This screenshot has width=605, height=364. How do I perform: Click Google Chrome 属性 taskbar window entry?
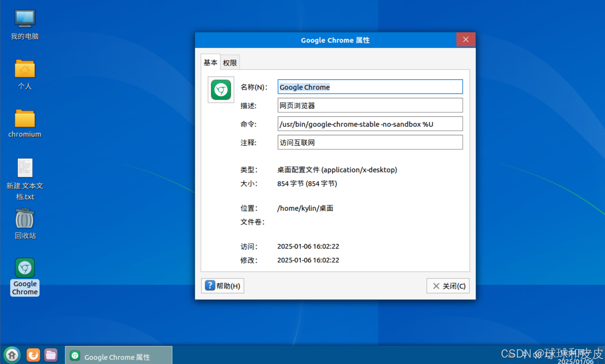(x=118, y=357)
